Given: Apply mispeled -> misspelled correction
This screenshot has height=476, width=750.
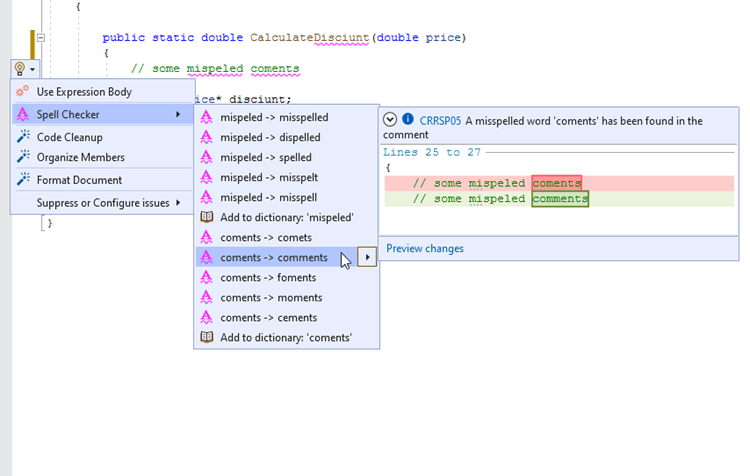Looking at the screenshot, I should (x=274, y=117).
